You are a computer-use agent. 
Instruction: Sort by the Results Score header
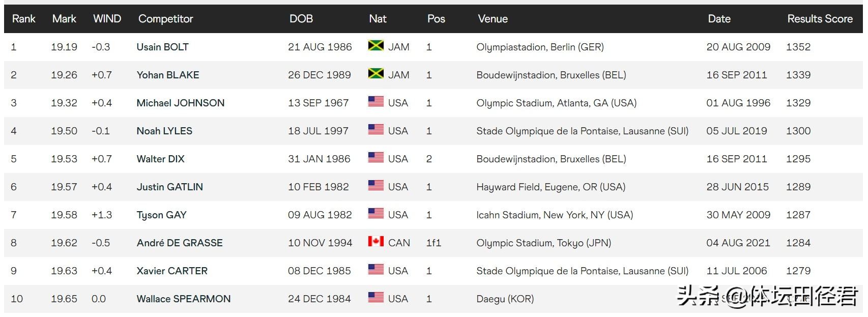coord(820,19)
